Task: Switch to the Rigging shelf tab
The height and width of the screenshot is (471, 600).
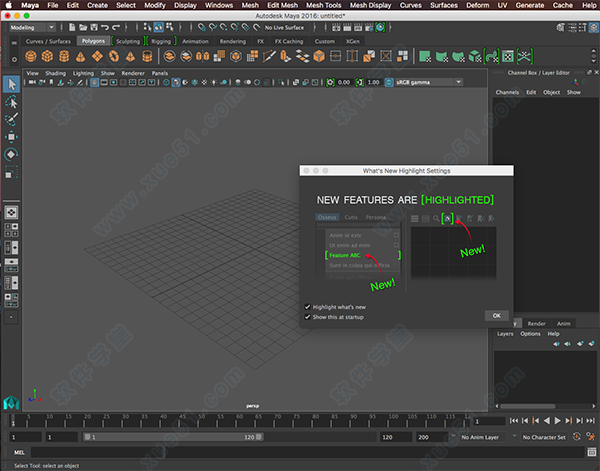Action: pos(161,41)
